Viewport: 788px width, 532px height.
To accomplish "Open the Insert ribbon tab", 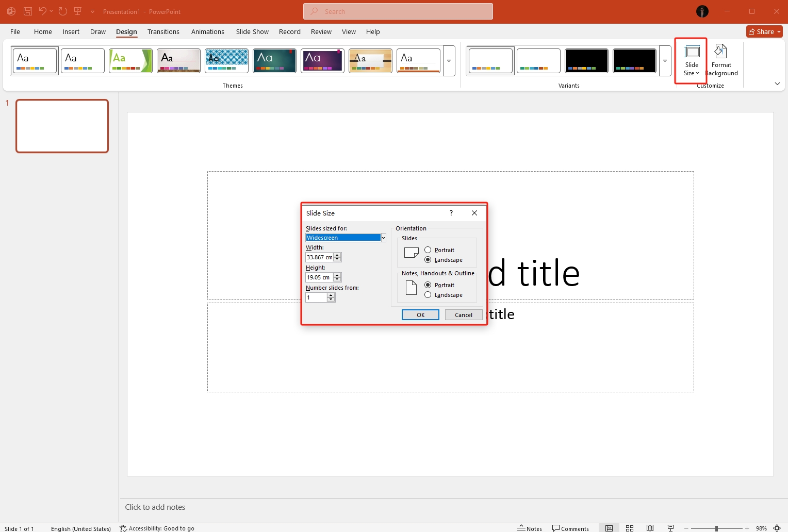I will pyautogui.click(x=71, y=31).
